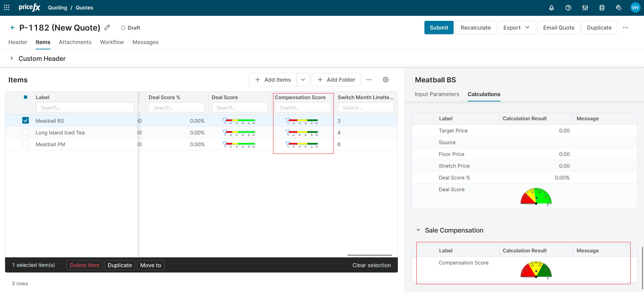644x292 pixels.
Task: Open the configuration sliders icon
Action: (x=585, y=8)
